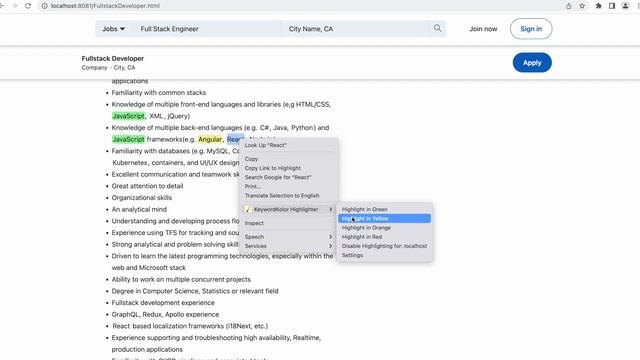Open Settings in highlighter submenu
This screenshot has height=360, width=640.
pyautogui.click(x=384, y=255)
